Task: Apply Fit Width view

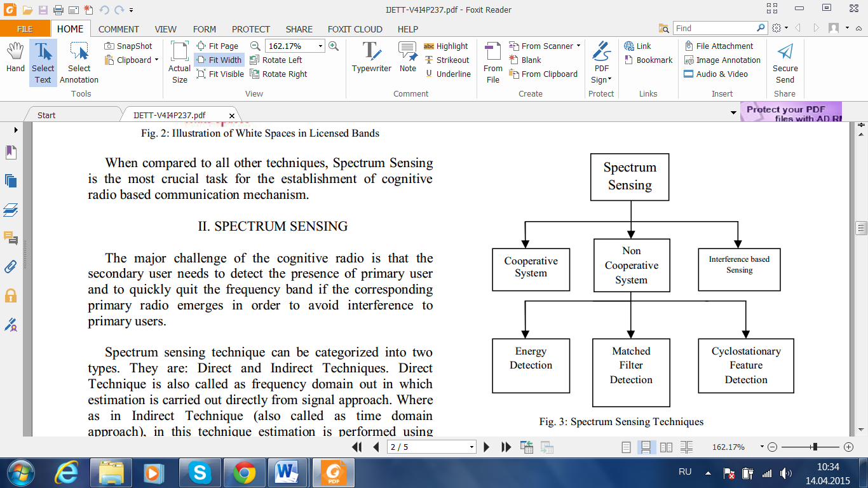Action: [219, 60]
